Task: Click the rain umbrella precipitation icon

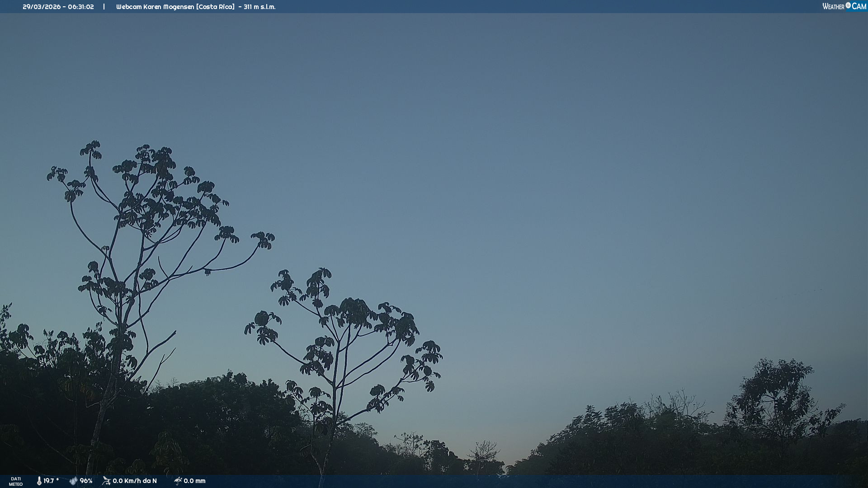Action: 178,481
